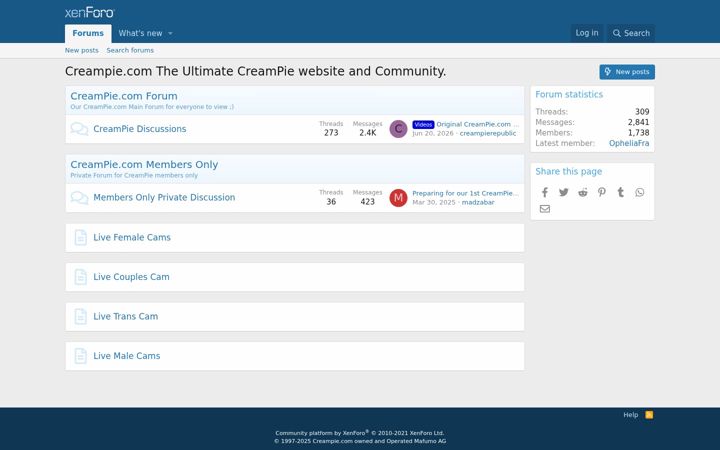
Task: Open Search forums sub-navigation link
Action: click(x=130, y=51)
